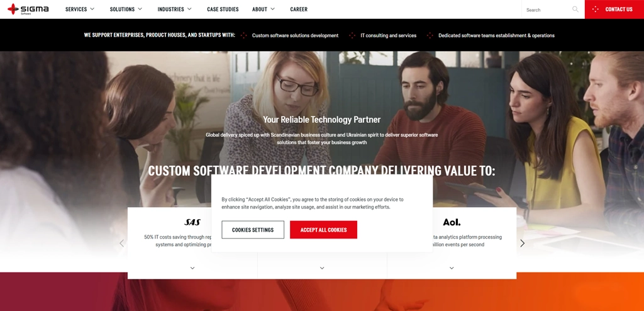
Task: Open the Industries dropdown menu
Action: (175, 9)
